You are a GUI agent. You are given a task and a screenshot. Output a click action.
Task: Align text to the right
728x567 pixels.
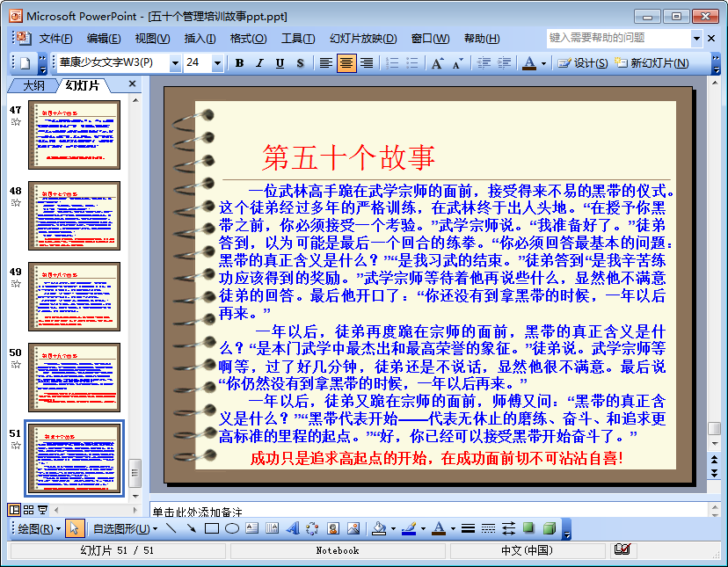tap(367, 63)
